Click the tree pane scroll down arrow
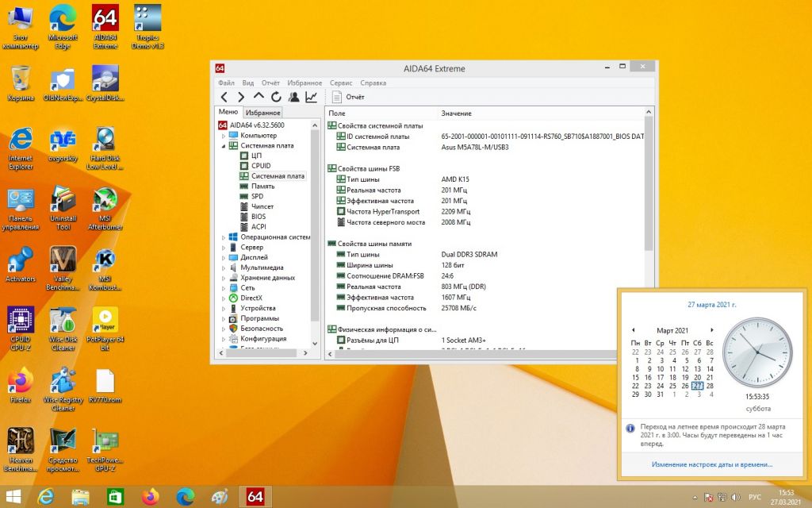Viewport: 812px width, 508px height. tap(315, 344)
